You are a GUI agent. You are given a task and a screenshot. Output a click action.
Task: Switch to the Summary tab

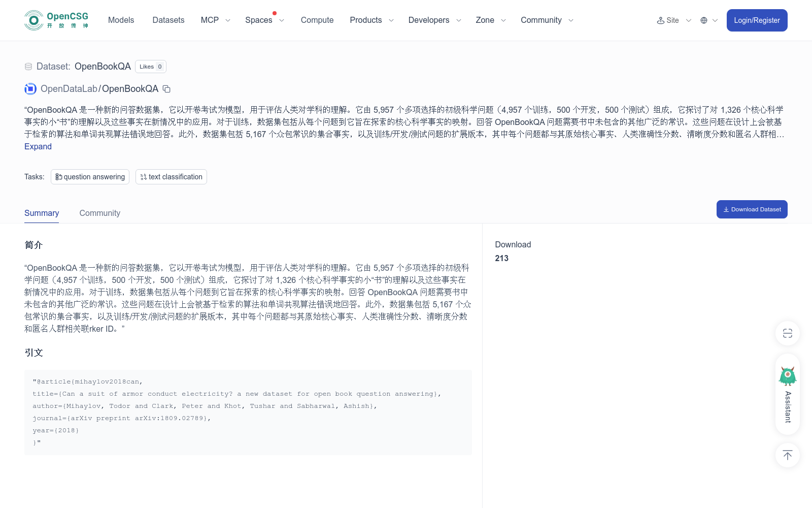click(42, 213)
